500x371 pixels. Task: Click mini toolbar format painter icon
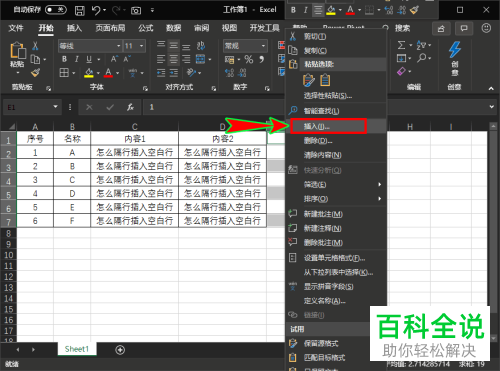(x=414, y=10)
